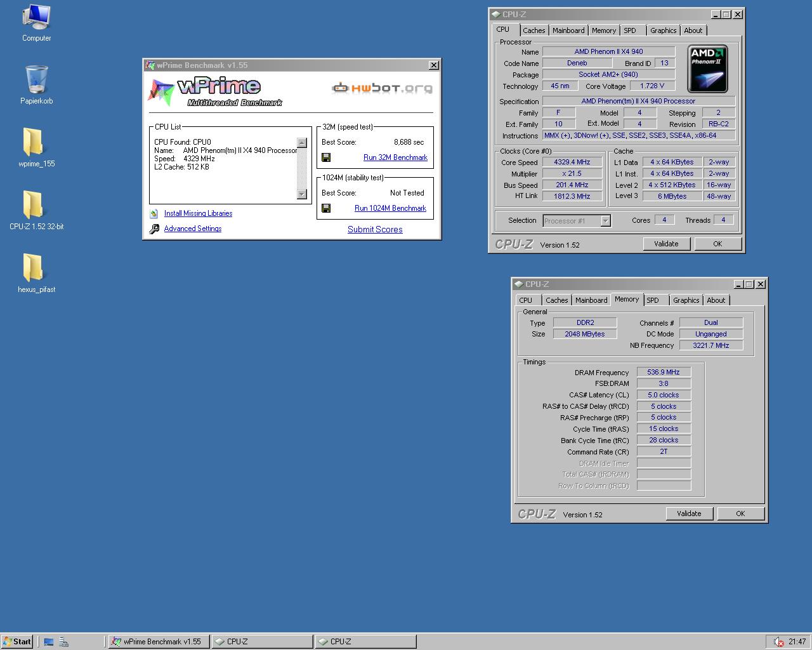Click the top CPU-Z window title icon

495,14
